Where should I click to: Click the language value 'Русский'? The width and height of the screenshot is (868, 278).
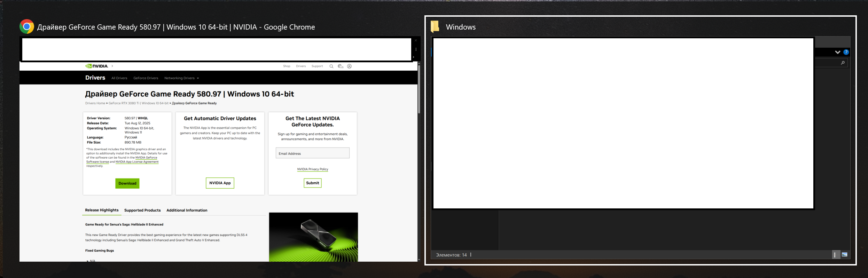[x=131, y=137]
